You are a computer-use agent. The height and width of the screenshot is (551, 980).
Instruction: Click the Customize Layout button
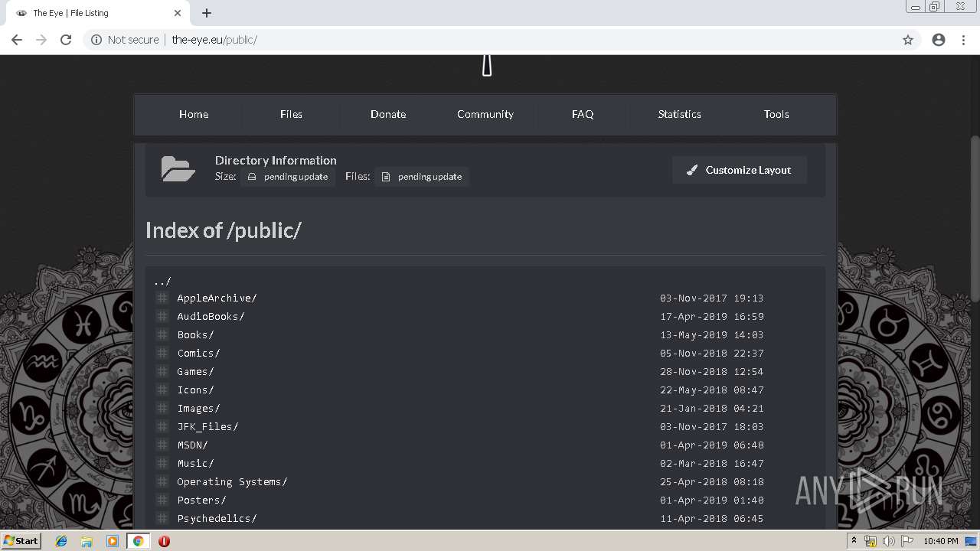(x=740, y=170)
